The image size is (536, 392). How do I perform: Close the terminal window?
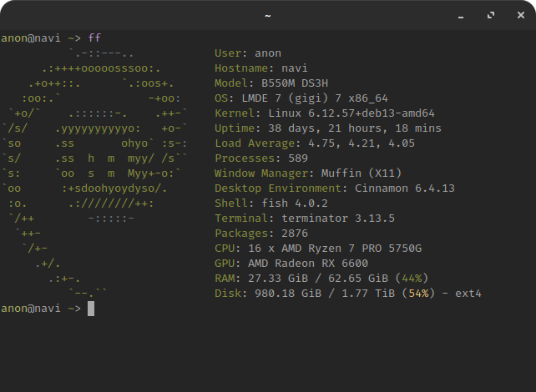(x=521, y=15)
